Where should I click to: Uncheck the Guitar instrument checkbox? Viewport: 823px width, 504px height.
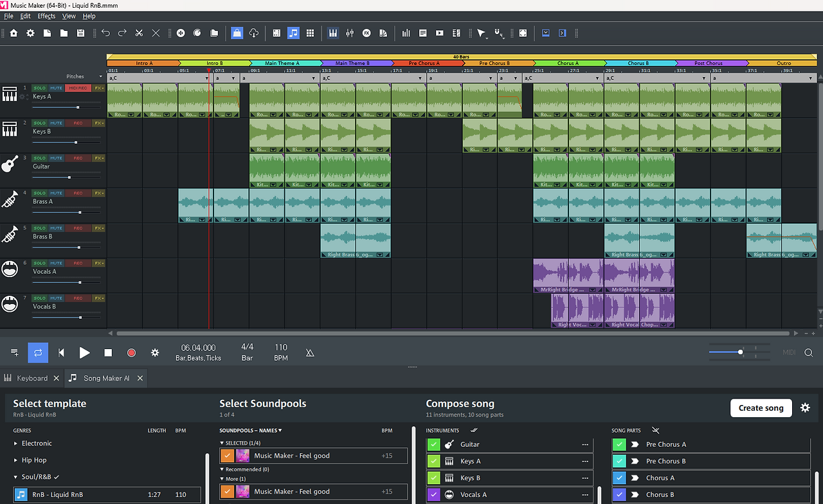(433, 444)
